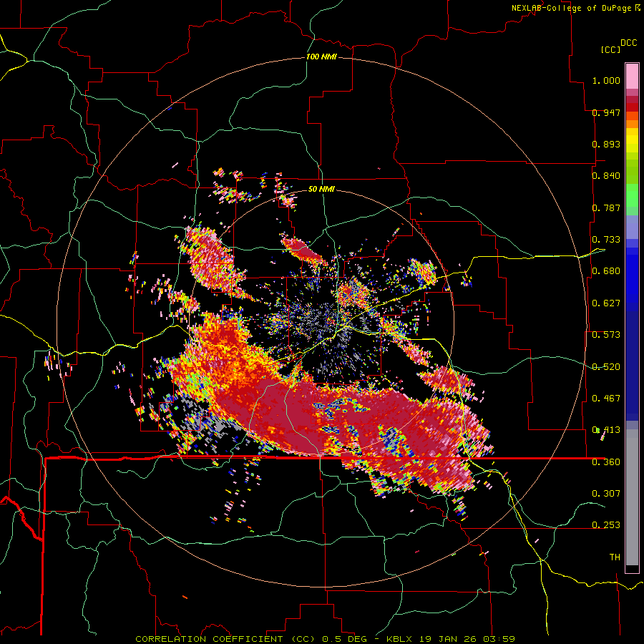644x644 pixels.
Task: Click the Correlation Coefficient product caption at bottom
Action: (325, 639)
